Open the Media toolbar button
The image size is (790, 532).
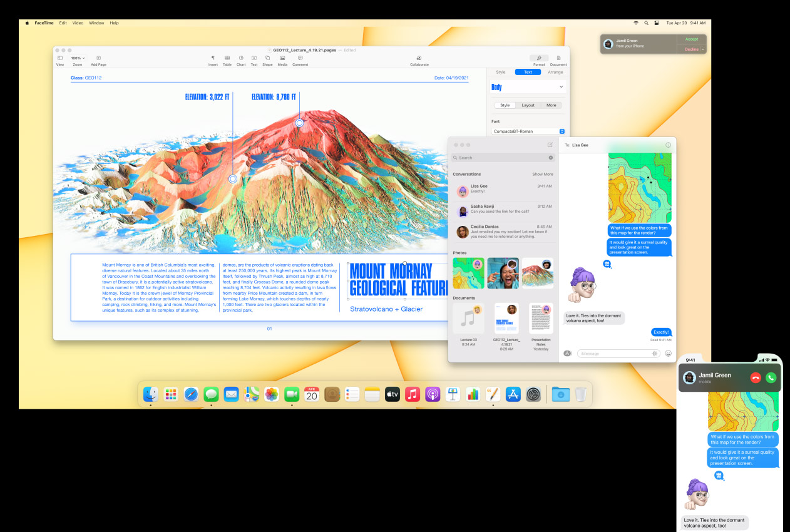[x=282, y=58]
